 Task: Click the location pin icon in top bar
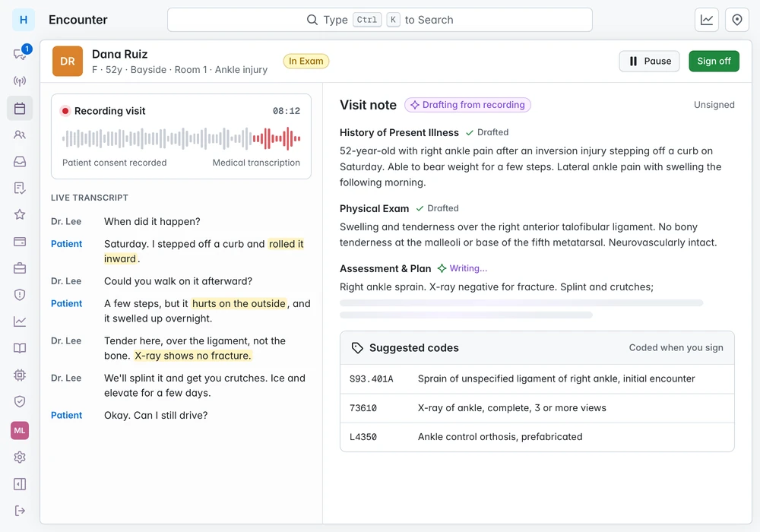[737, 20]
